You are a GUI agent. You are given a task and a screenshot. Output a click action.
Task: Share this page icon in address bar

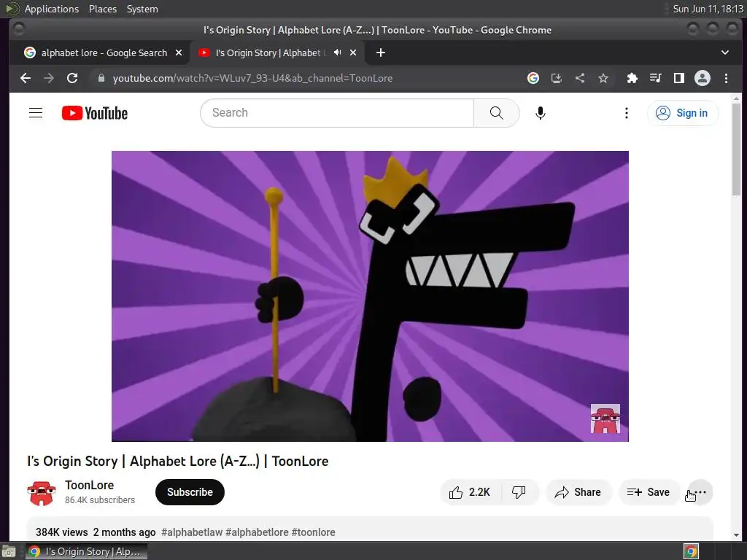pos(580,78)
